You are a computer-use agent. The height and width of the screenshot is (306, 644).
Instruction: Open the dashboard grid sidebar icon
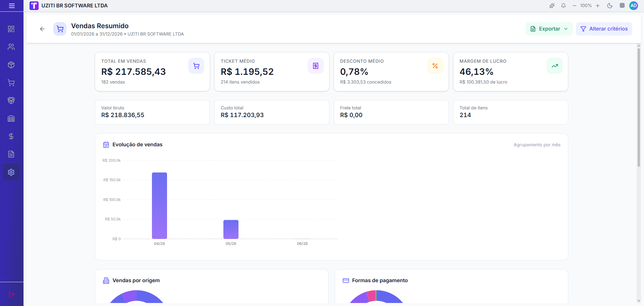coord(11,29)
